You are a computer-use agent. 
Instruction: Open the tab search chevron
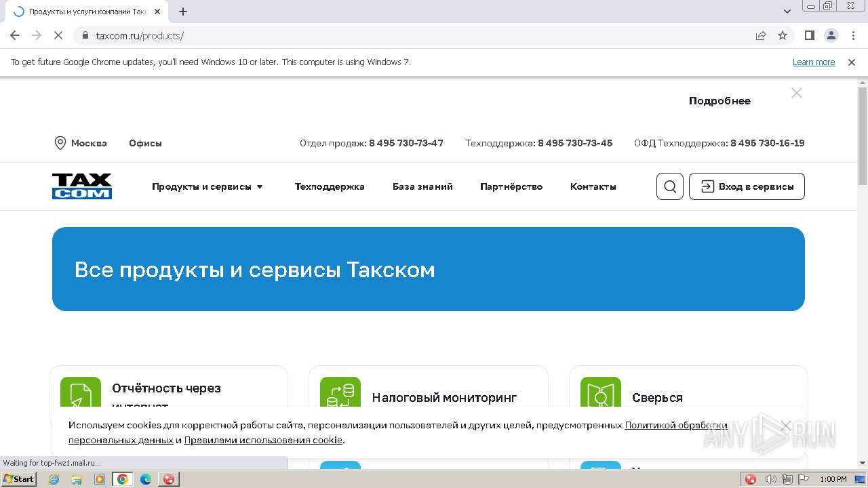787,12
